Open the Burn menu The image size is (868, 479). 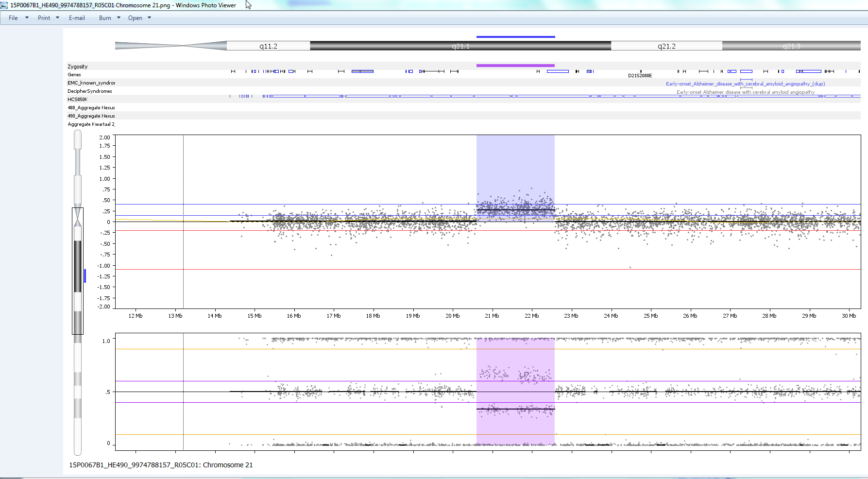[x=105, y=18]
